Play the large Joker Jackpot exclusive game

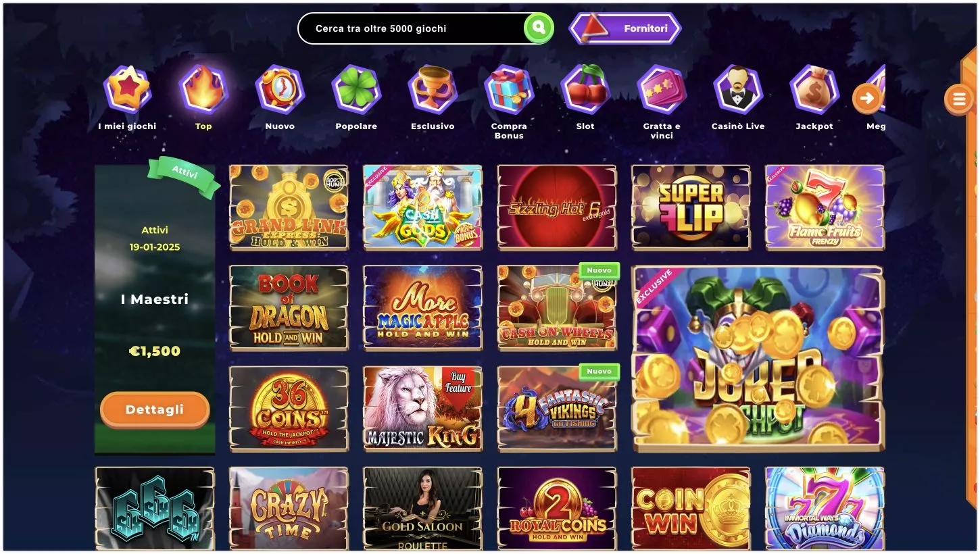[x=758, y=359]
